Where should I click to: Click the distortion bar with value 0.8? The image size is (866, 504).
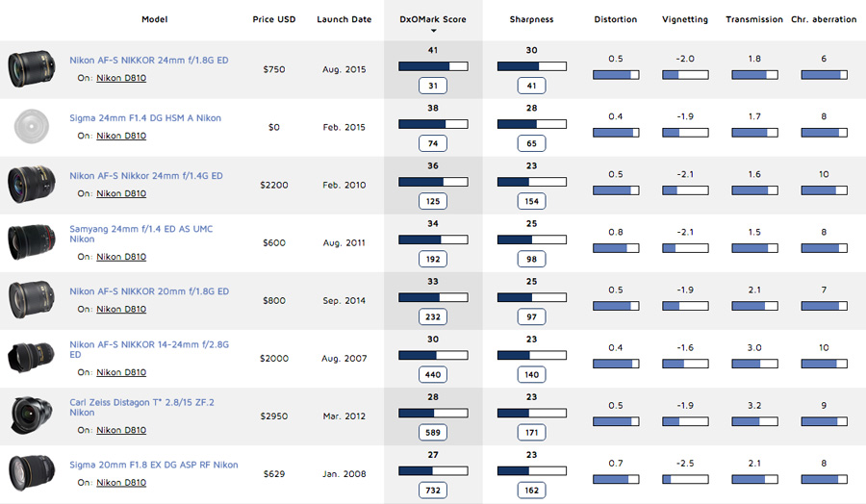pos(616,248)
